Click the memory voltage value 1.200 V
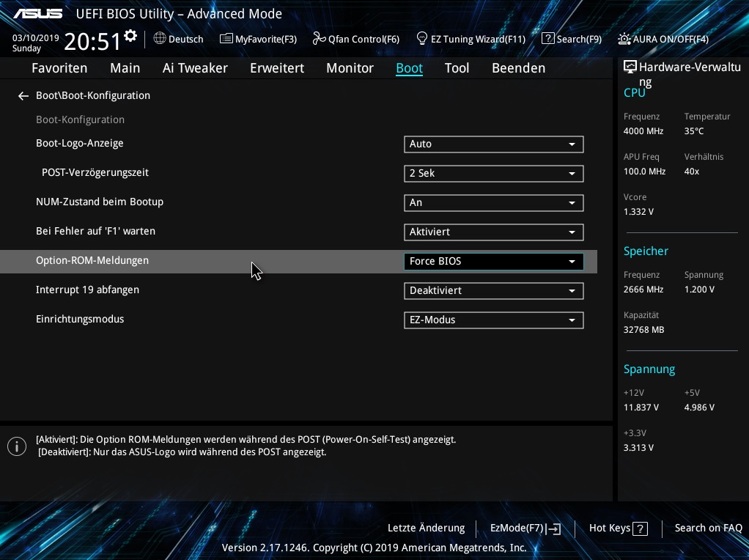Image resolution: width=749 pixels, height=560 pixels. 699,290
